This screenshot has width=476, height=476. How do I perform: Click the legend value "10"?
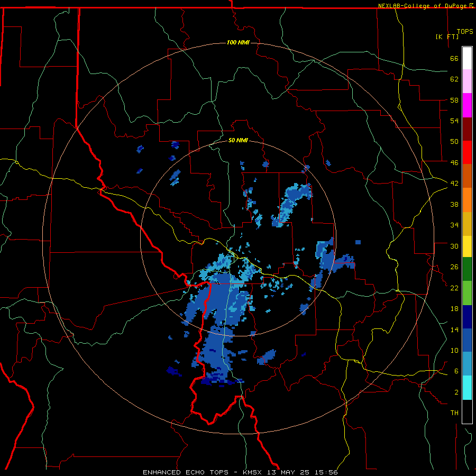tap(454, 350)
